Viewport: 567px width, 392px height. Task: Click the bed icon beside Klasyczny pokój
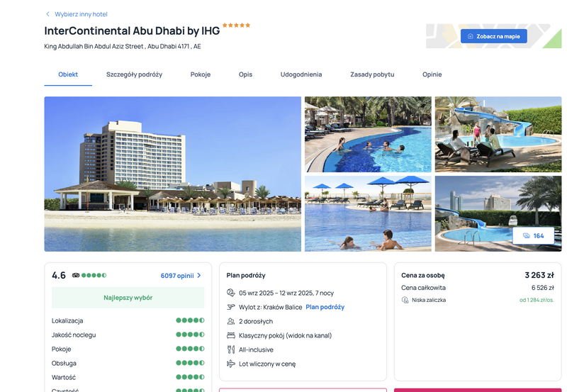(231, 335)
